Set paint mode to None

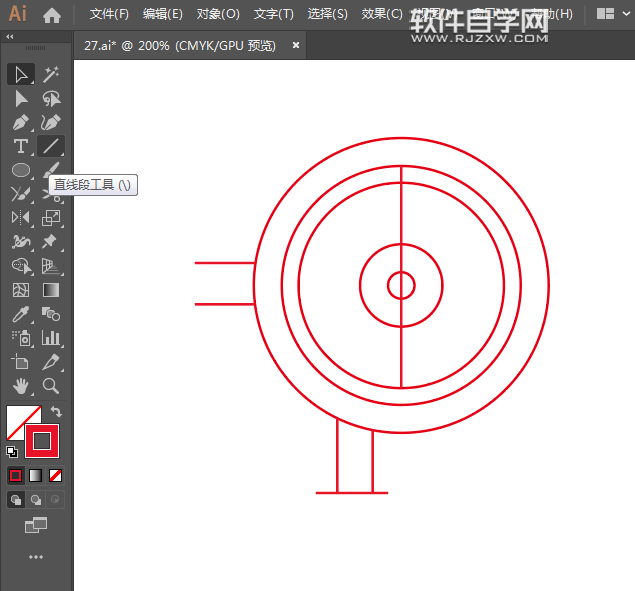tap(56, 475)
